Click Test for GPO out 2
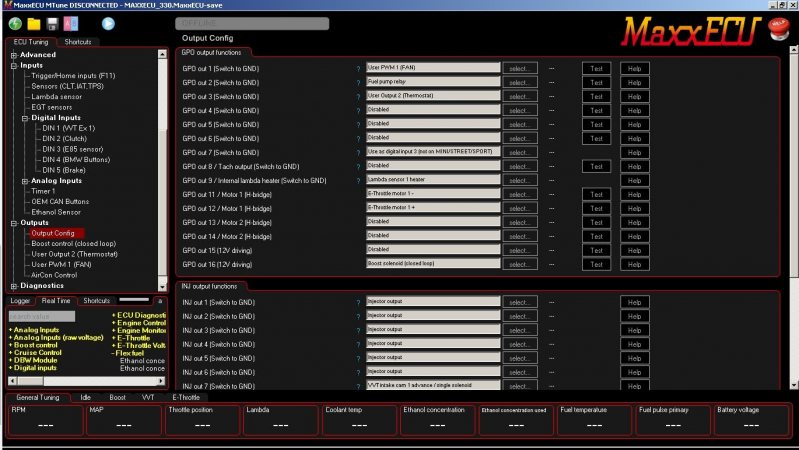Screen dimensions: 799x450 coord(596,83)
